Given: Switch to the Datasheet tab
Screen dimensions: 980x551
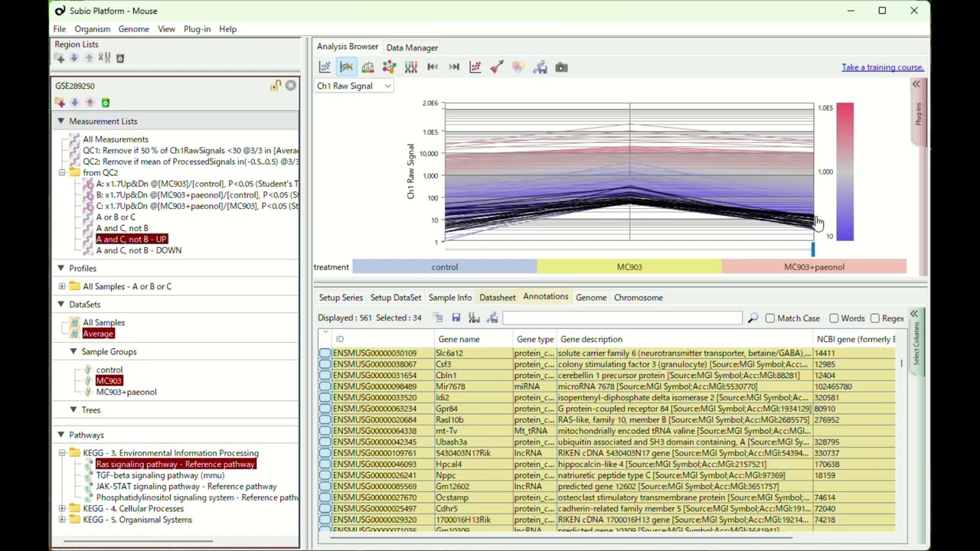Looking at the screenshot, I should [x=497, y=298].
